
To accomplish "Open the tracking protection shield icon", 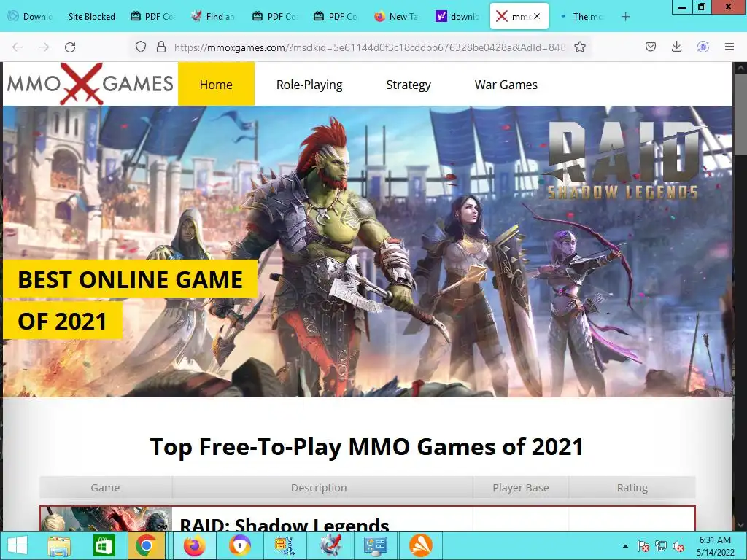I will click(141, 47).
